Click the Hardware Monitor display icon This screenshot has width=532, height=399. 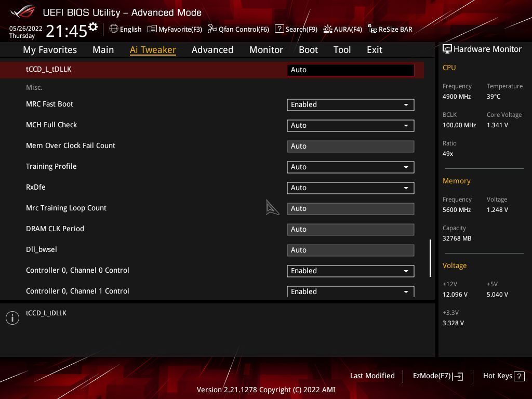click(447, 49)
